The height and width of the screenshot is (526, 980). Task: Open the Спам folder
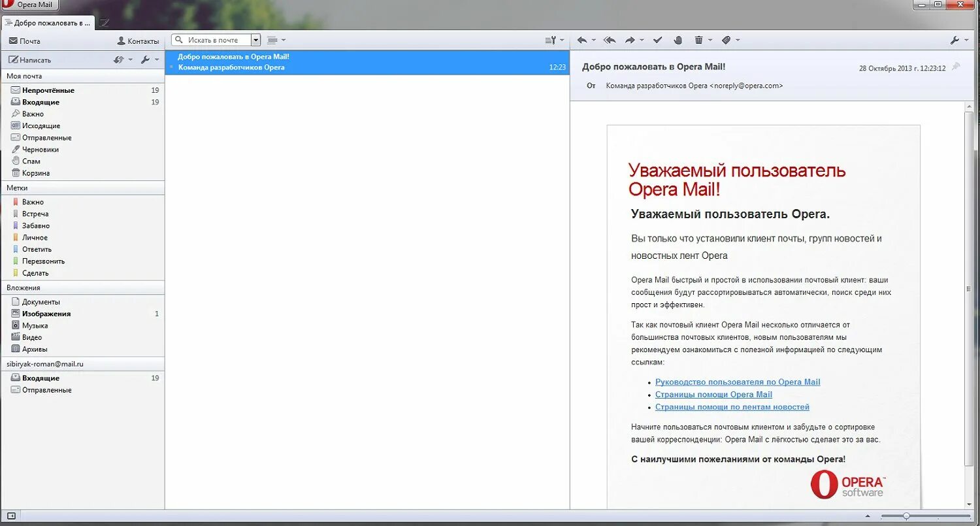pyautogui.click(x=82, y=161)
